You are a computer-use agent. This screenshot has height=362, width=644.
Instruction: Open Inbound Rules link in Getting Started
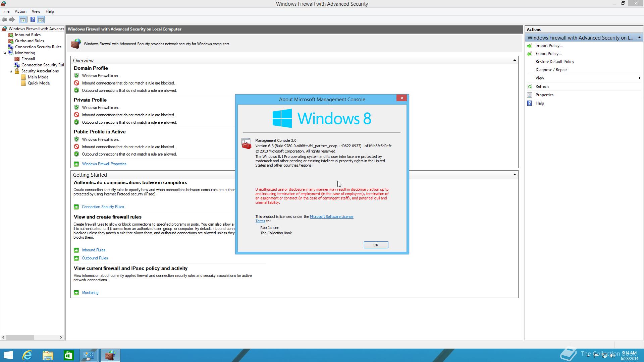click(x=94, y=250)
